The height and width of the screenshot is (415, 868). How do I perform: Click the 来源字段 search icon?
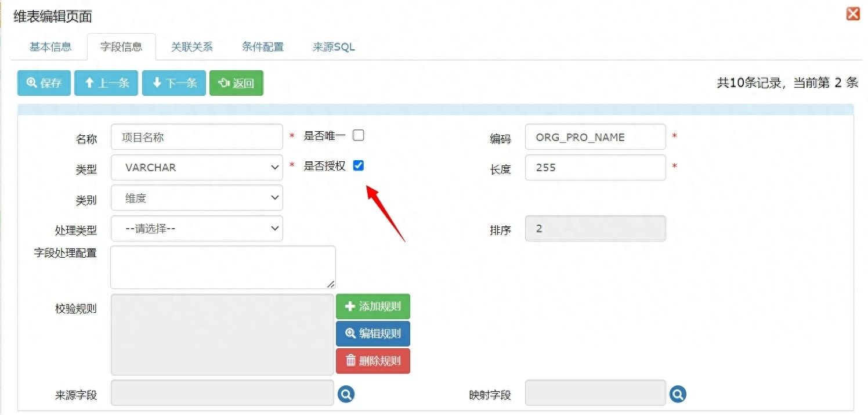click(x=346, y=394)
